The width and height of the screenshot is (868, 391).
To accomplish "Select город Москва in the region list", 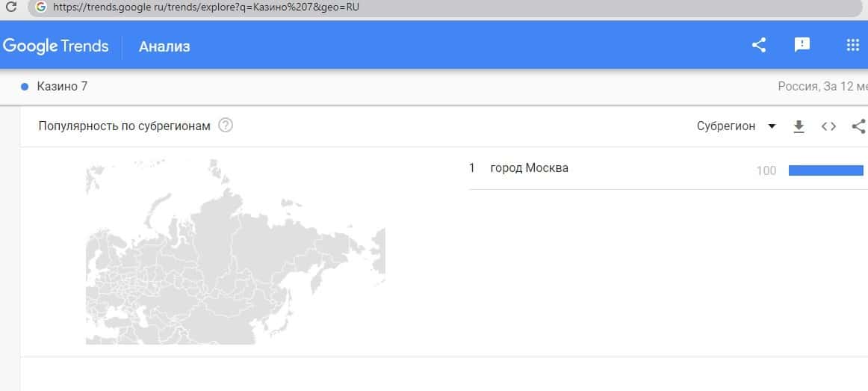I will click(529, 168).
